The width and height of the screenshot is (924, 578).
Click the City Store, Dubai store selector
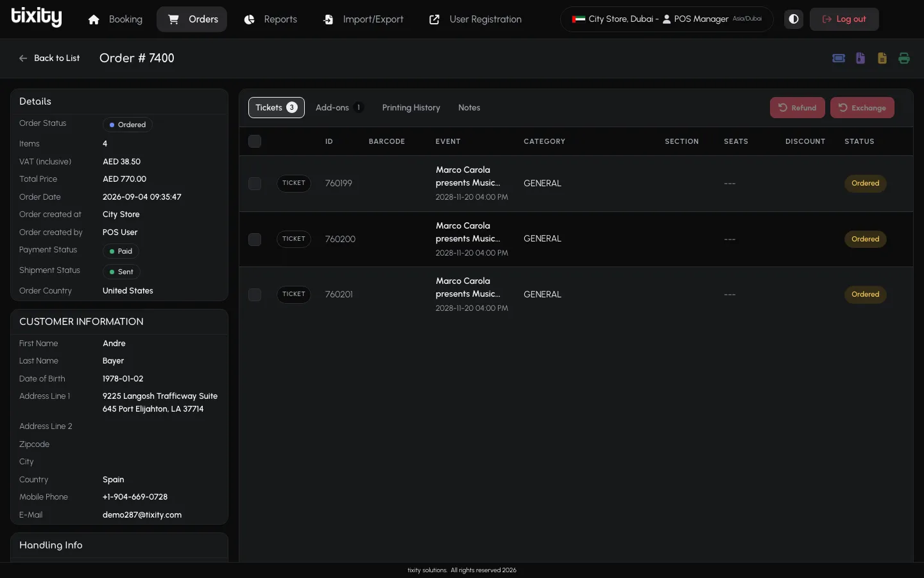coord(667,19)
